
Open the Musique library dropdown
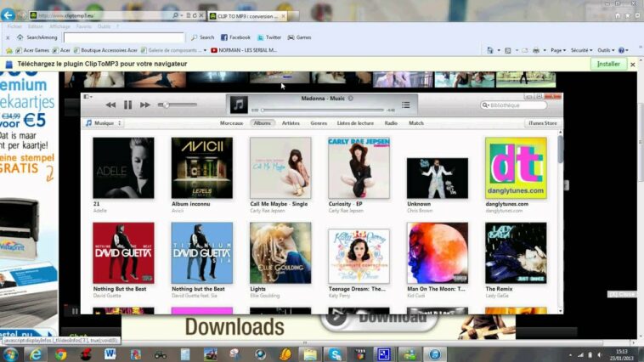pyautogui.click(x=104, y=123)
